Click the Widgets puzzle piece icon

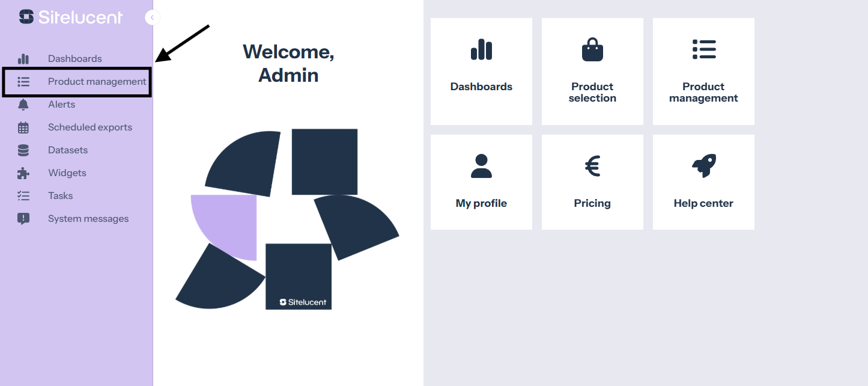(23, 173)
